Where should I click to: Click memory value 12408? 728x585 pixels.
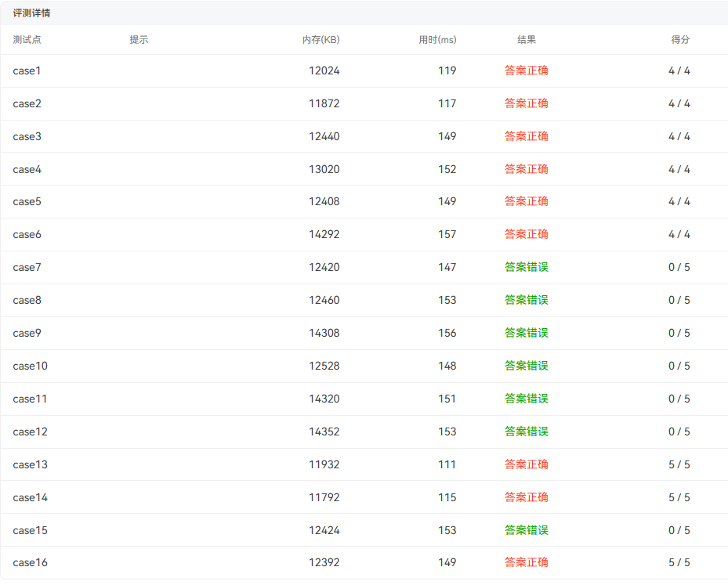click(324, 201)
